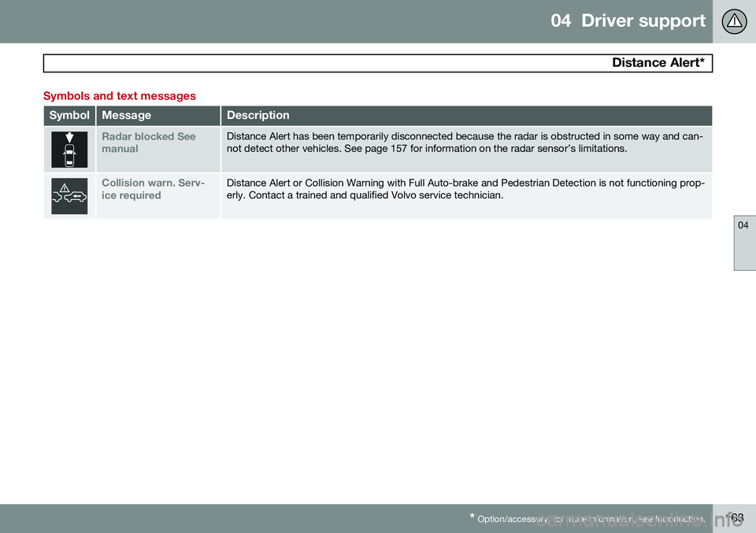Image resolution: width=756 pixels, height=533 pixels.
Task: Click the warning triangle icon in header
Action: (x=734, y=21)
